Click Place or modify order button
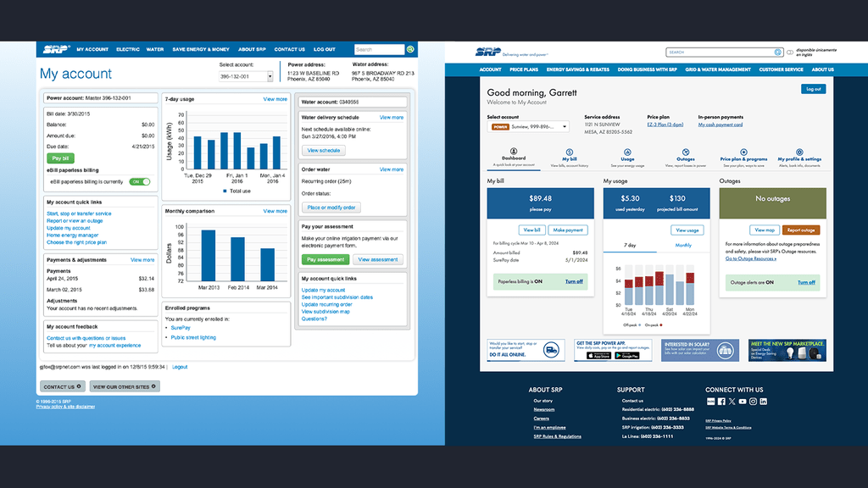This screenshot has width=868, height=488. [331, 208]
